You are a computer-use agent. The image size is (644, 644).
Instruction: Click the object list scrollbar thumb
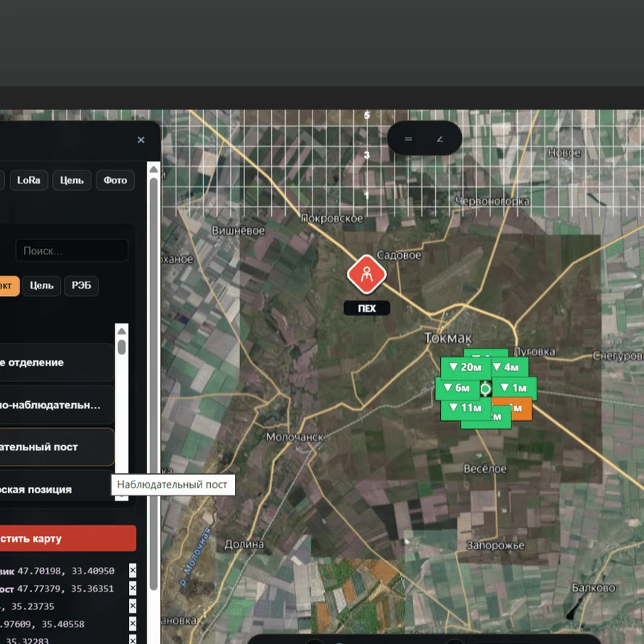point(122,346)
